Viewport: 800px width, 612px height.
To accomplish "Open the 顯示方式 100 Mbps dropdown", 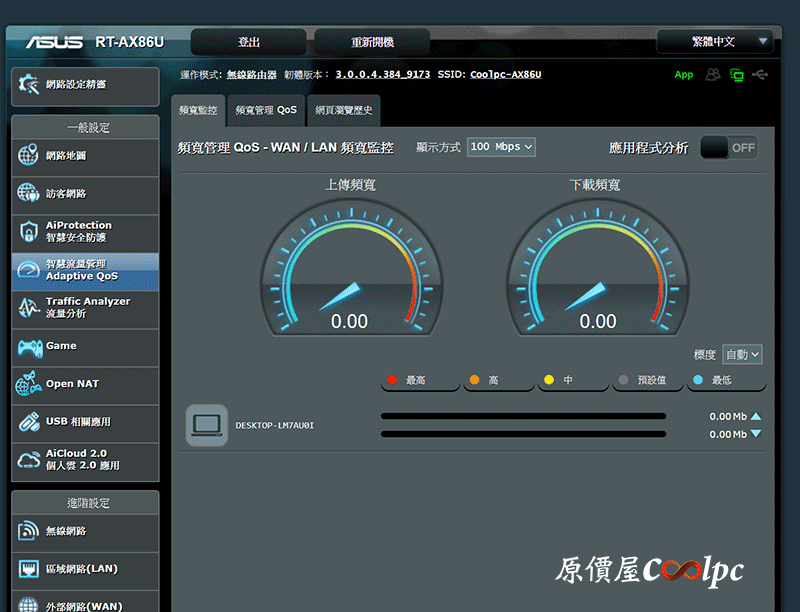I will tap(501, 147).
